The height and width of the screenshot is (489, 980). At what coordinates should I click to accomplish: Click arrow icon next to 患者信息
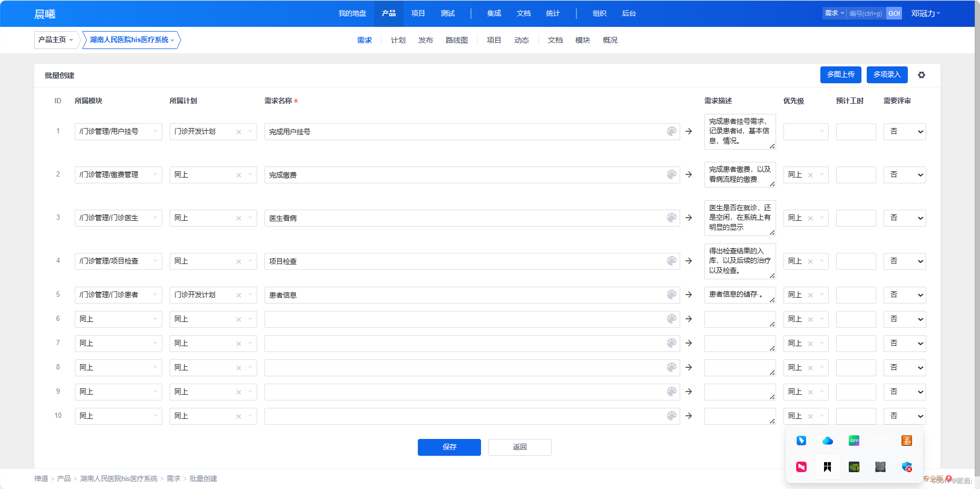tap(689, 295)
